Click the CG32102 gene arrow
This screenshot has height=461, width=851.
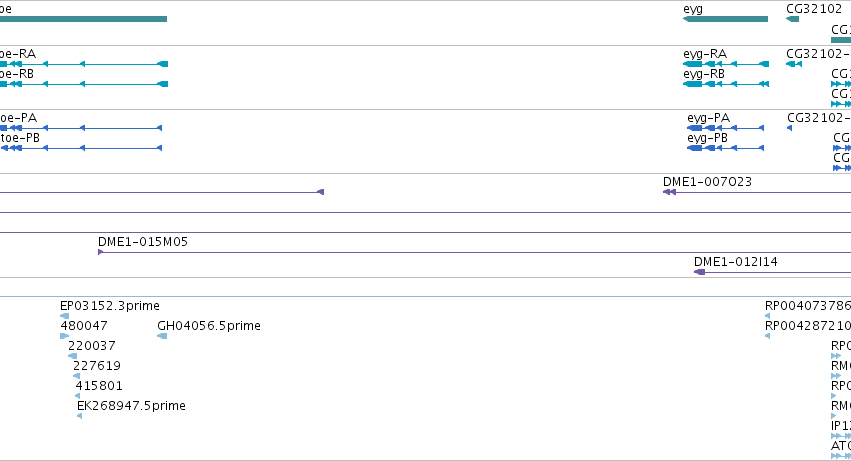click(x=792, y=19)
